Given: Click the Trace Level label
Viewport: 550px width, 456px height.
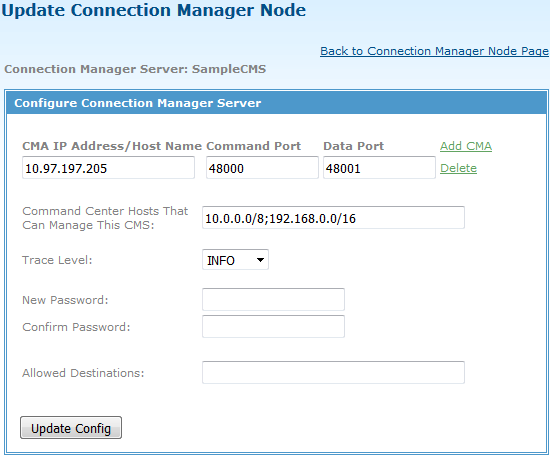Looking at the screenshot, I should [x=57, y=260].
